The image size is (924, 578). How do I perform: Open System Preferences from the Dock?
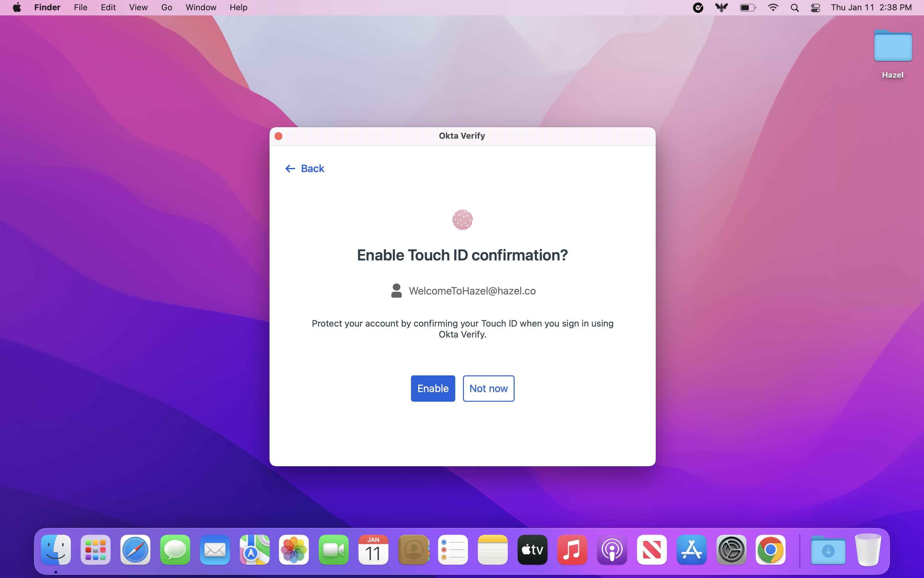point(731,550)
